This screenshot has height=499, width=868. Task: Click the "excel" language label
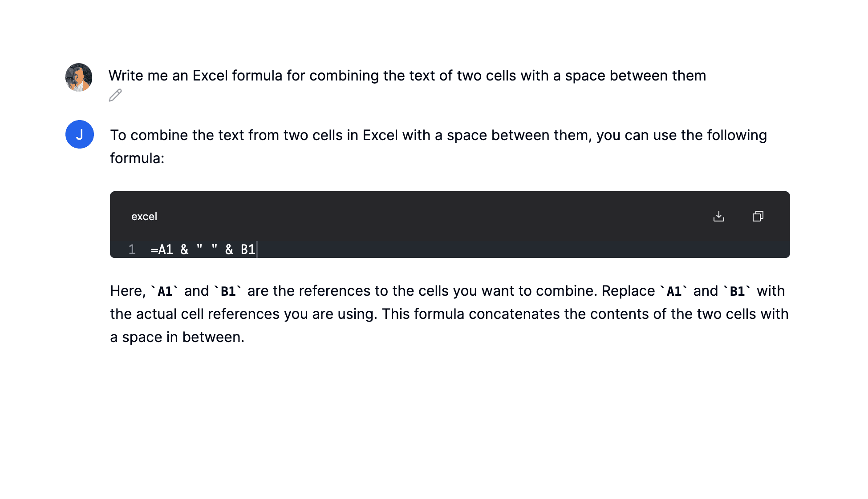(144, 217)
